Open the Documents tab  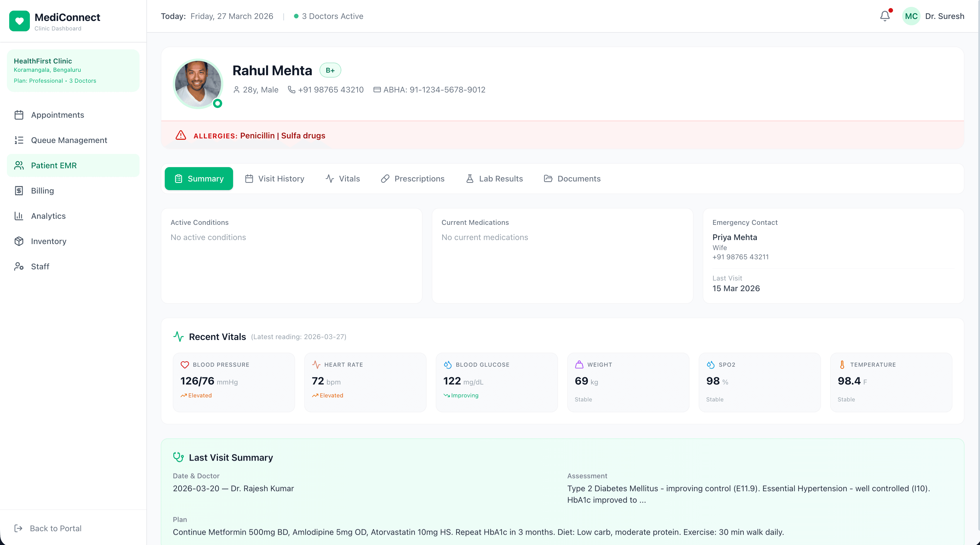572,179
